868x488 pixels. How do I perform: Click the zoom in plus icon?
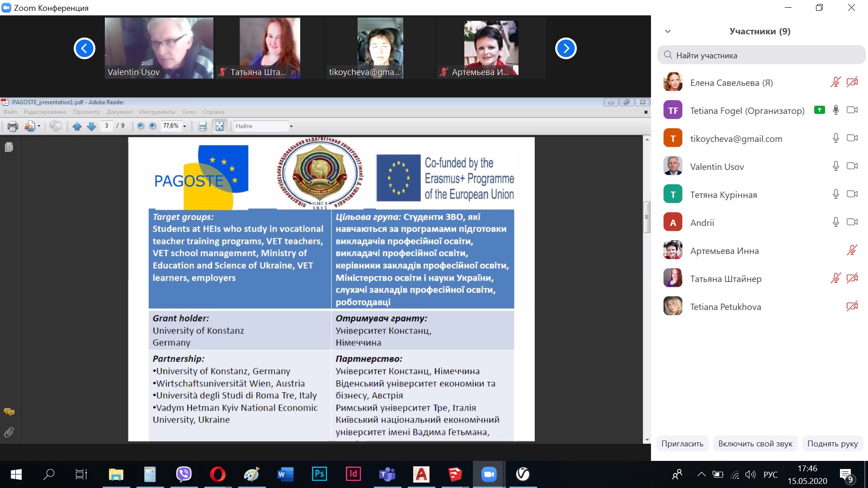[x=153, y=126]
